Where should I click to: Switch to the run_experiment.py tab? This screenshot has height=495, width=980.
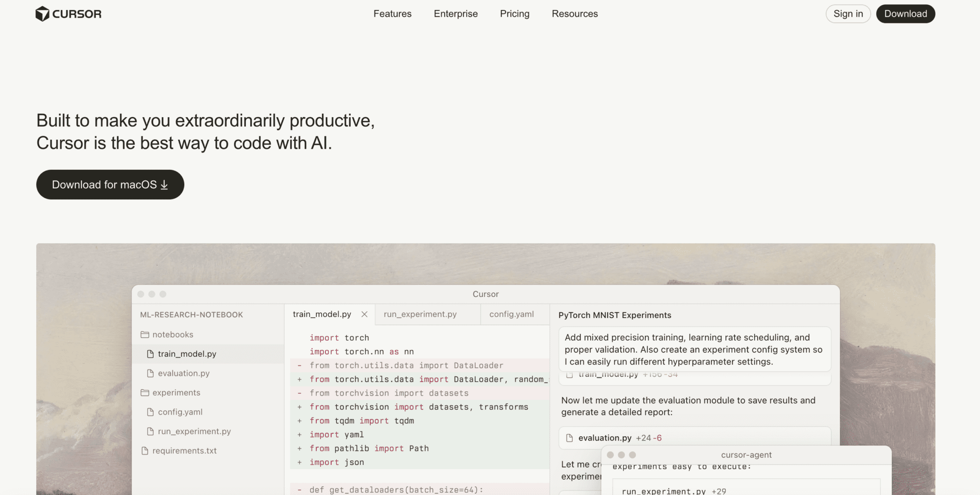(420, 314)
